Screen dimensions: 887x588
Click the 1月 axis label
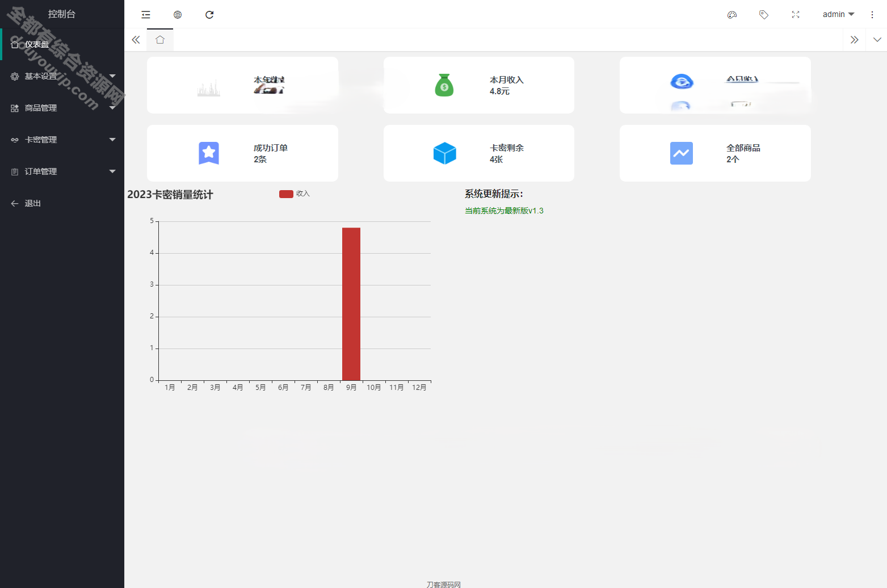point(170,388)
